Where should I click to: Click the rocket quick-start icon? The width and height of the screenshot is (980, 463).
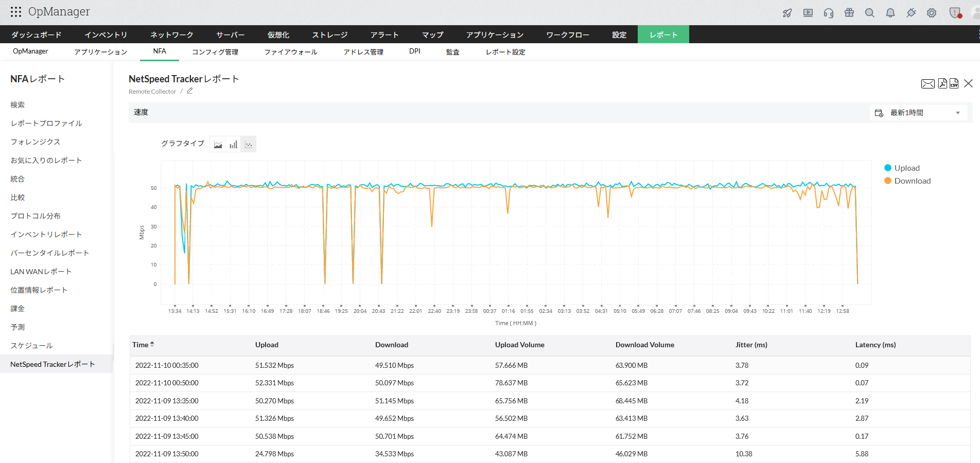coord(787,13)
